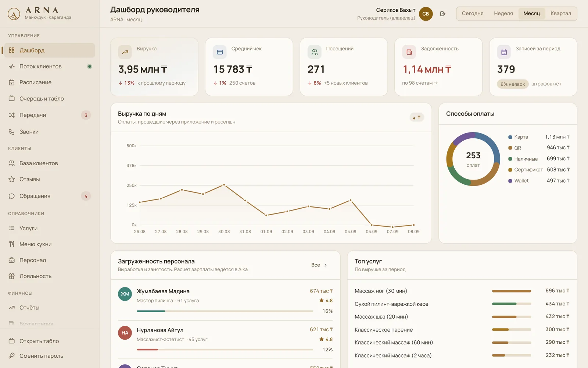Image resolution: width=588 pixels, height=368 pixels.
Task: Click the Сертификат legend color dot
Action: click(510, 170)
